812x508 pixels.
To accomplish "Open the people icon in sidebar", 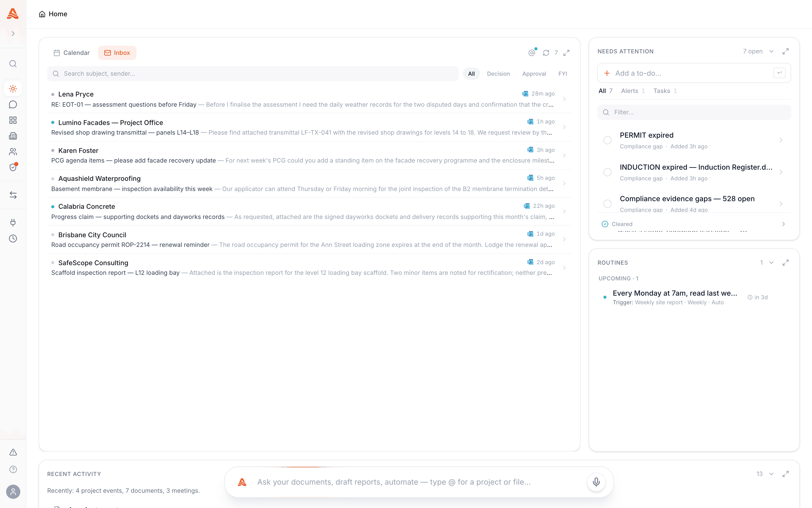I will pos(13,152).
